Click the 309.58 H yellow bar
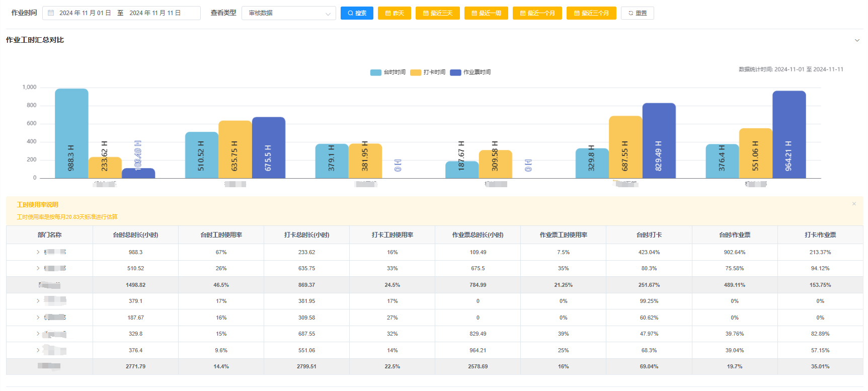868x391 pixels. tap(496, 164)
